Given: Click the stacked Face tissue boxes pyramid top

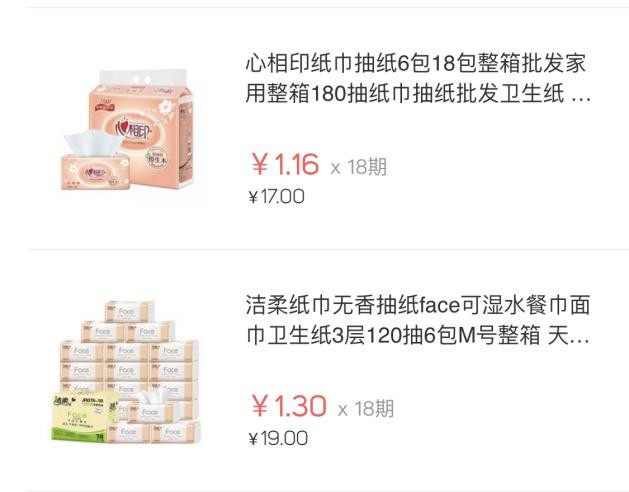Looking at the screenshot, I should tap(129, 311).
